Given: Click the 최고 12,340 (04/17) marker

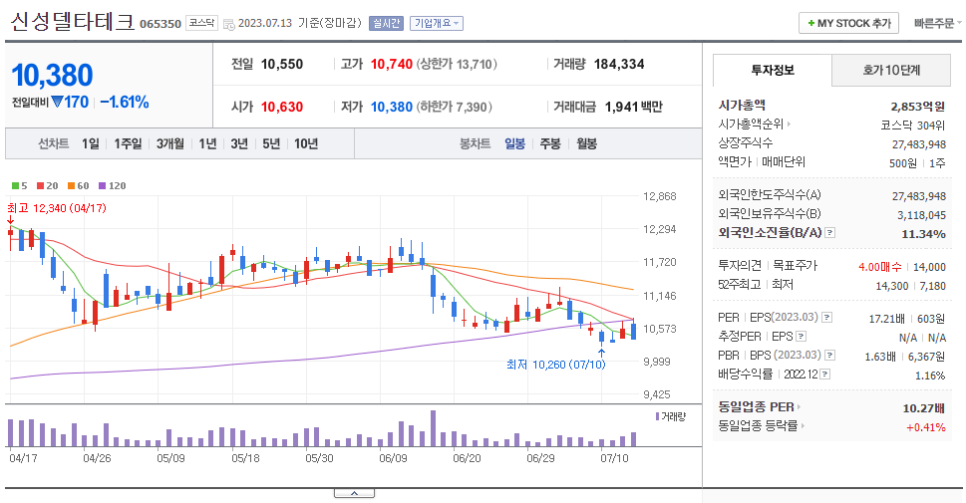Looking at the screenshot, I should tap(57, 208).
